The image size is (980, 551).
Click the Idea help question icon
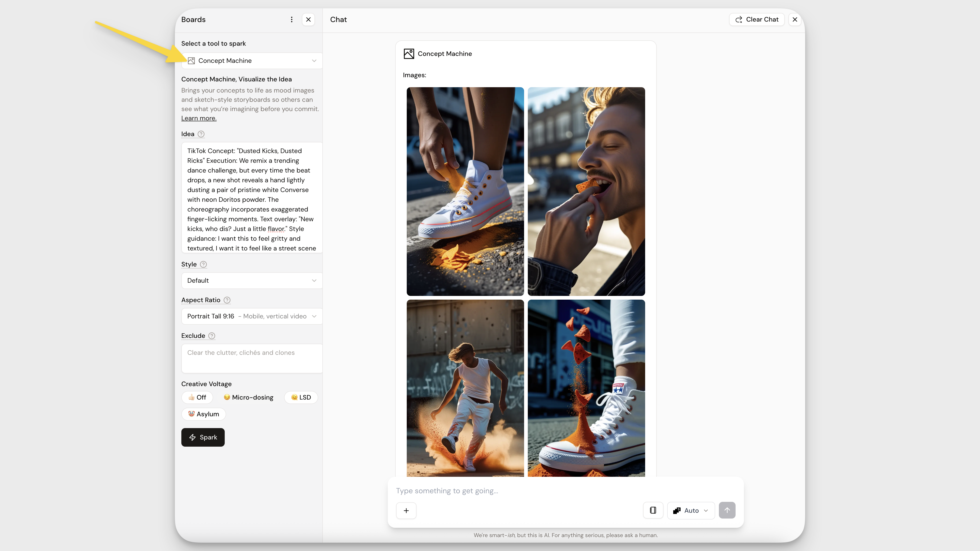point(201,134)
